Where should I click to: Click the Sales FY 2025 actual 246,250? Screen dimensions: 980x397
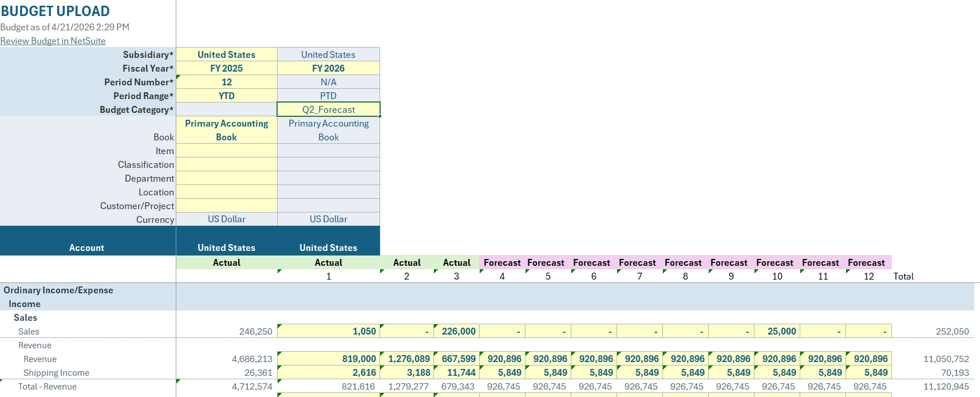coord(256,331)
